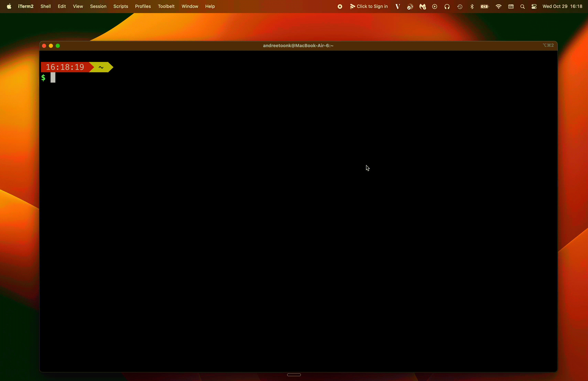The width and height of the screenshot is (588, 381).
Task: Open the Profiles menu
Action: 143,6
